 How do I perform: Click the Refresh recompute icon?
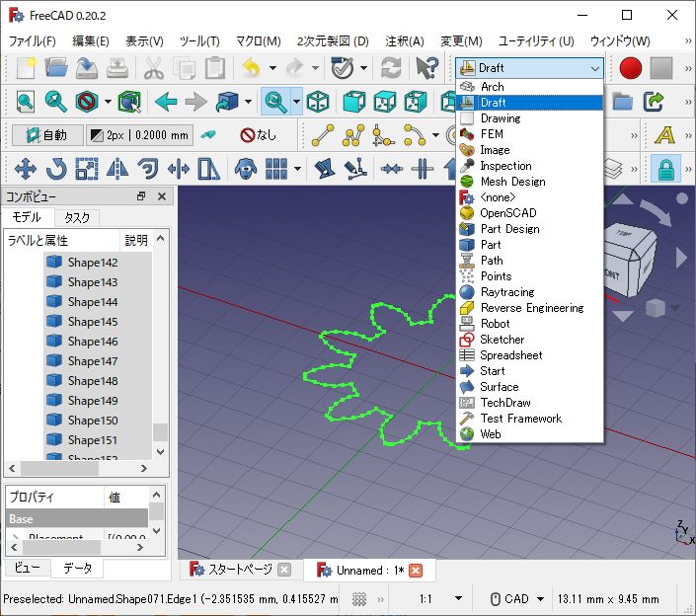[391, 68]
